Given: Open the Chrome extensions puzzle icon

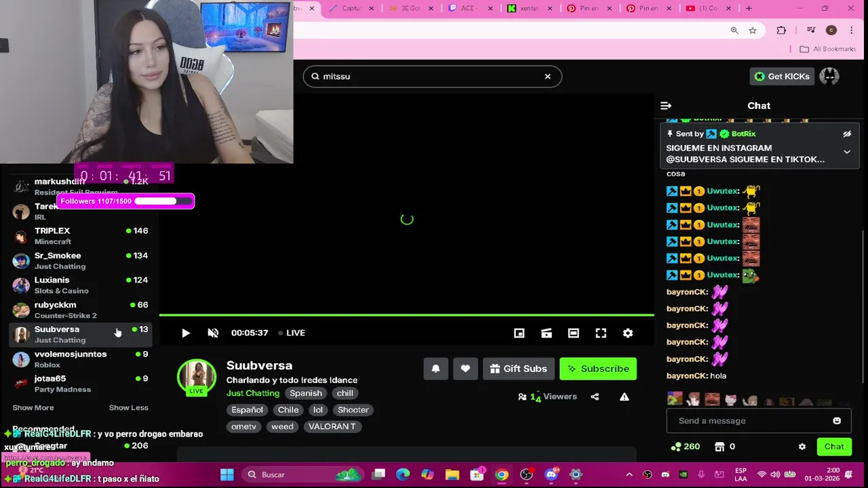Looking at the screenshot, I should pyautogui.click(x=781, y=30).
